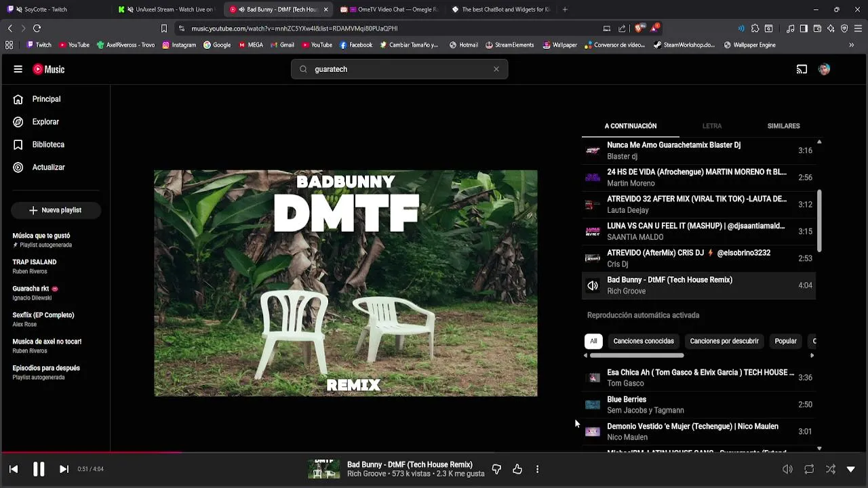Switch to the A CONTINUACIÓN tab
This screenshot has height=488, width=868.
(631, 126)
